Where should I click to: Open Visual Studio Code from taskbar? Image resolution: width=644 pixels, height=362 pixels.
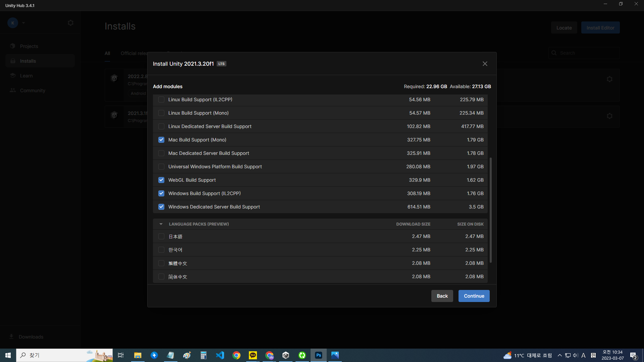(220, 355)
